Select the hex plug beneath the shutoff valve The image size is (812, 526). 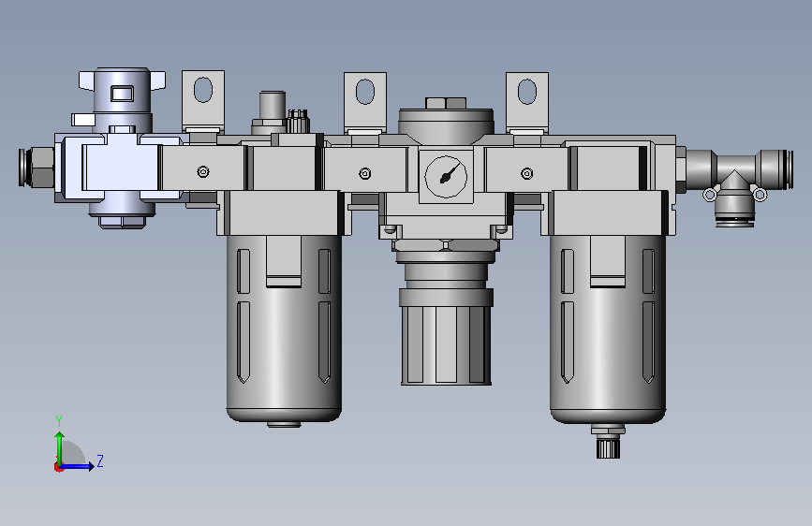122,222
